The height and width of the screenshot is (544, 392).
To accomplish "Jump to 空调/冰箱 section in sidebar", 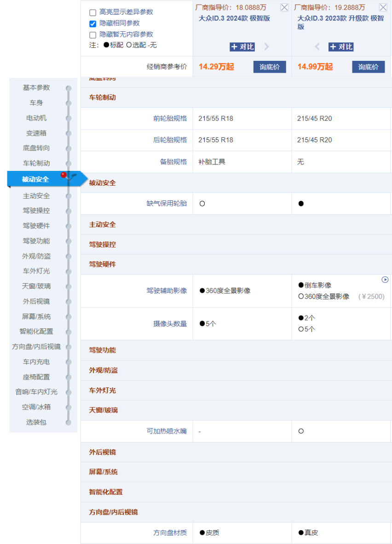I will [36, 407].
